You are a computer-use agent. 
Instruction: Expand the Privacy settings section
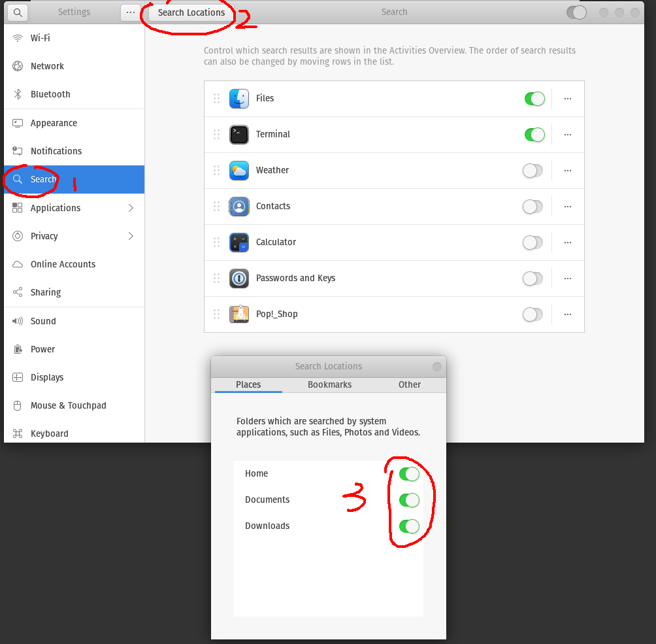point(74,236)
